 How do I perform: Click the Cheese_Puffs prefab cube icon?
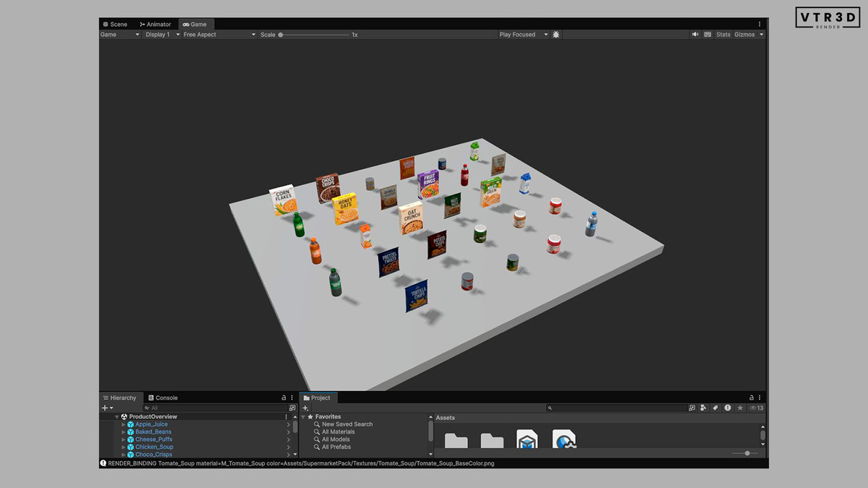tap(131, 440)
